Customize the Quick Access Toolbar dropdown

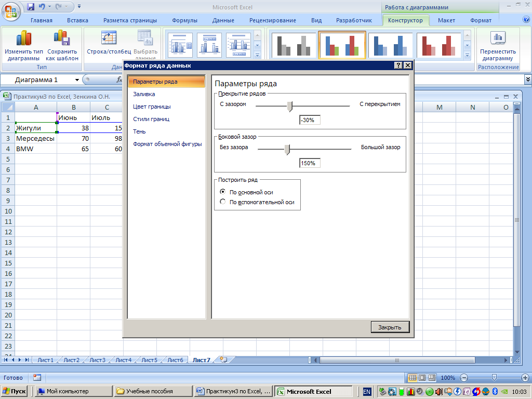pyautogui.click(x=79, y=6)
